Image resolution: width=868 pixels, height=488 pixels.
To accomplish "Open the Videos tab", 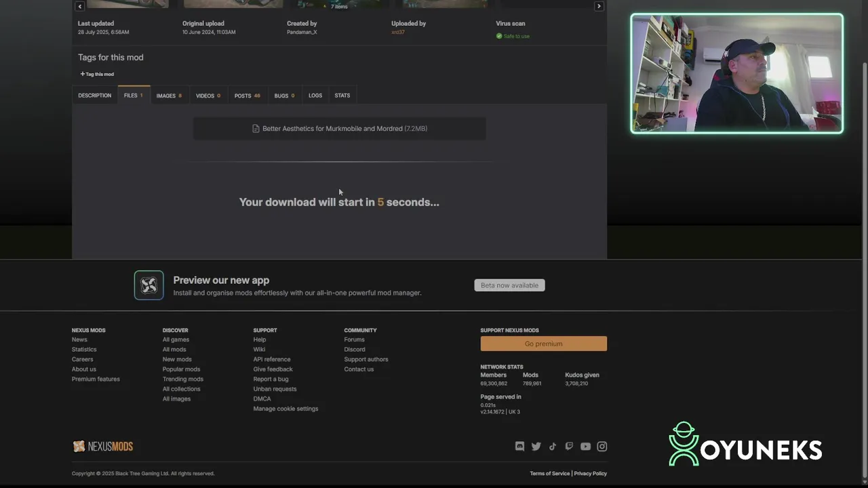I will [x=208, y=96].
